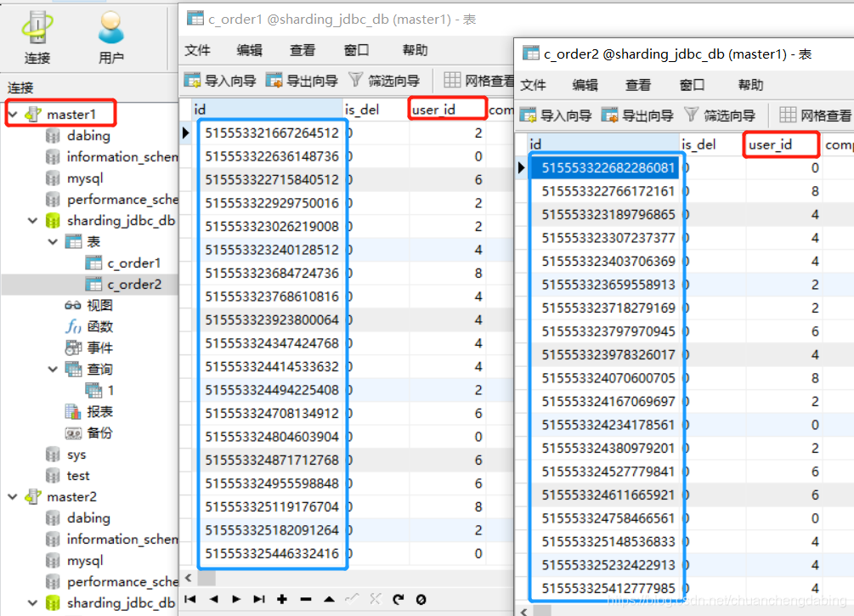Click is_del column header in c_order2
The height and width of the screenshot is (616, 854).
click(712, 144)
